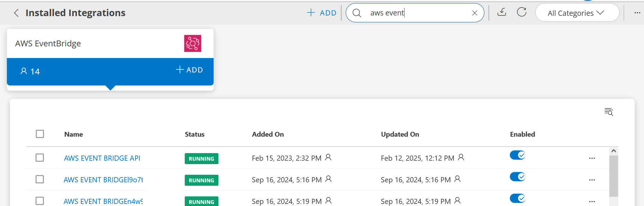Disable the AWS EVENT BRIDGEI9o7t toggle

[x=517, y=177]
